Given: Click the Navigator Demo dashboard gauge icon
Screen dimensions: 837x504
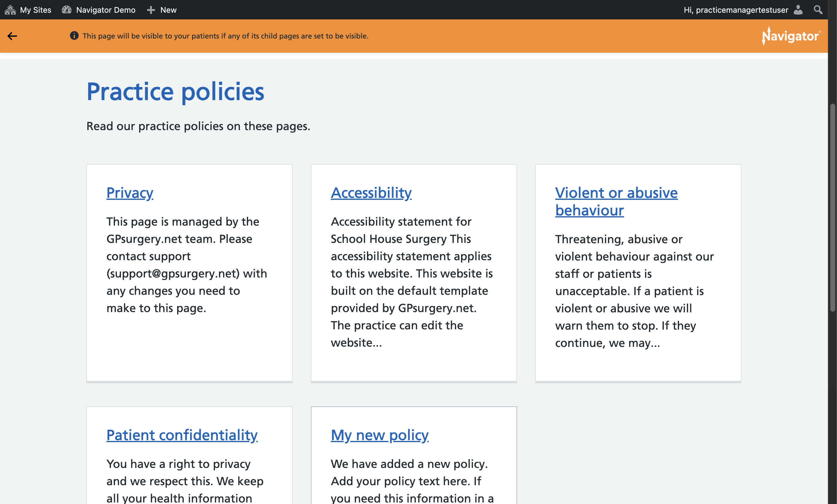Looking at the screenshot, I should [x=66, y=10].
